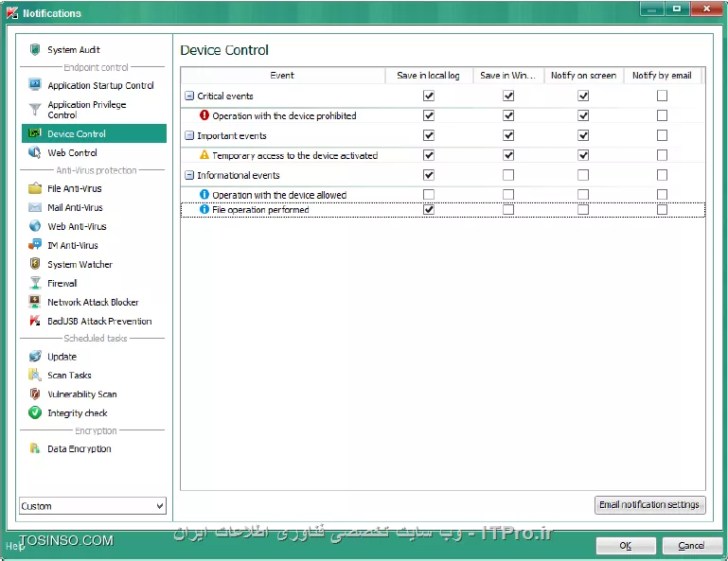
Task: Click the File Anti-Virus folder icon
Action: coord(35,188)
